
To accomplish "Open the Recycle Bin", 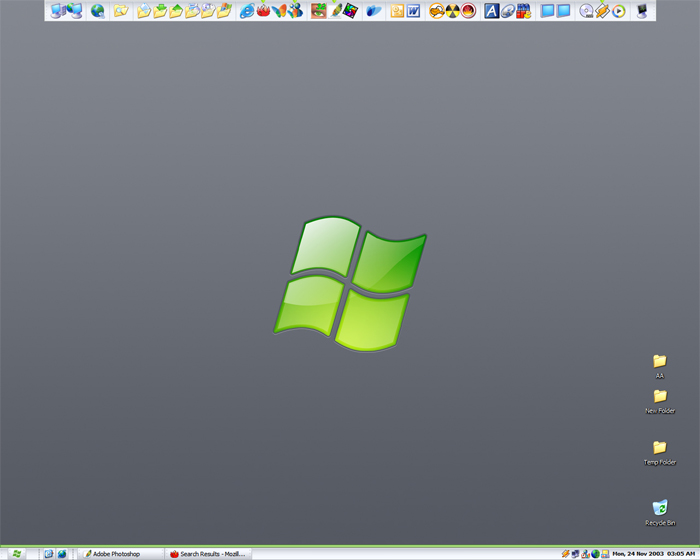I will [660, 513].
